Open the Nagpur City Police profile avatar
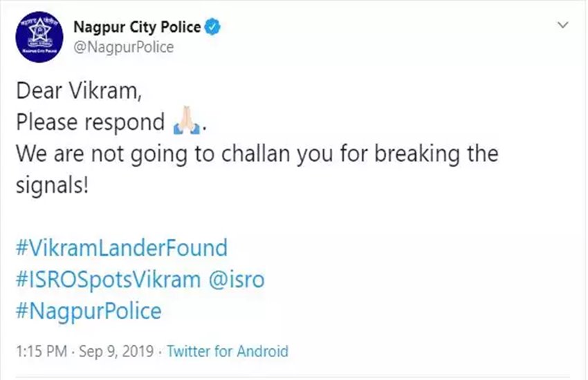The width and height of the screenshot is (588, 380). pos(39,37)
